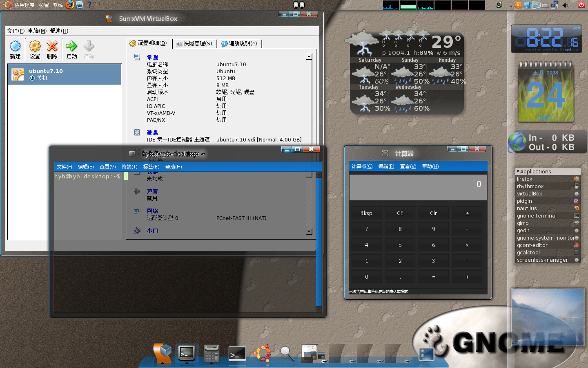Click Firefox launcher in top panel
This screenshot has height=368, width=588.
click(x=70, y=4)
